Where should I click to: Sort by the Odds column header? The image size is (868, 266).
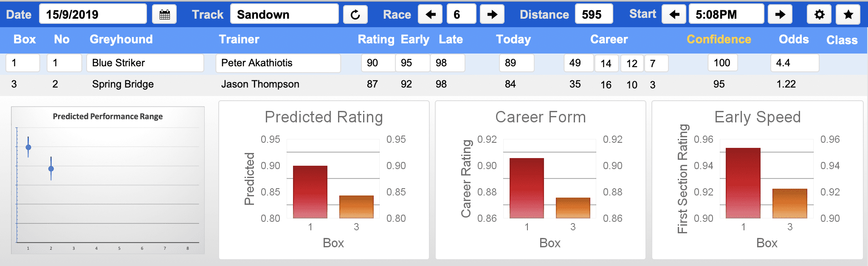pos(793,40)
